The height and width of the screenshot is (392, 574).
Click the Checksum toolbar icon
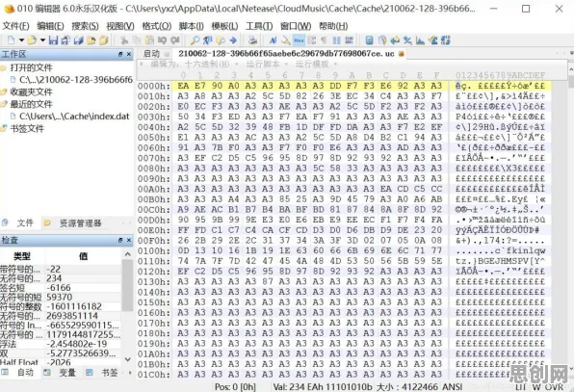433,40
